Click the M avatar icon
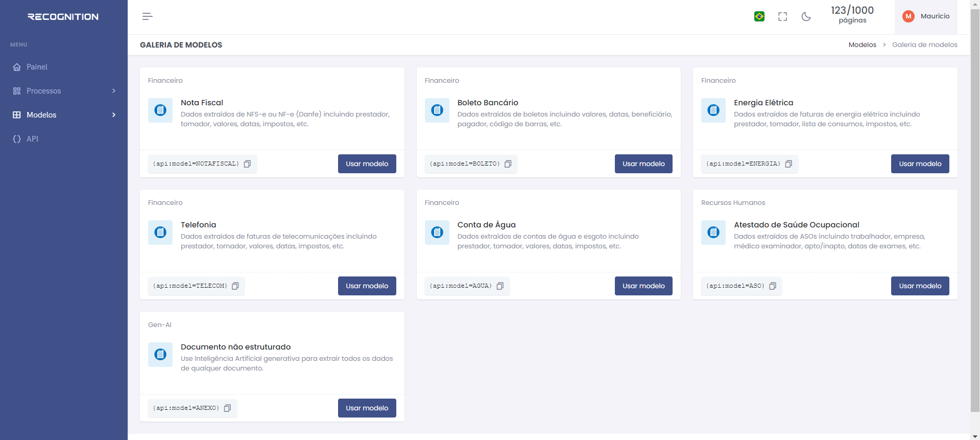The width and height of the screenshot is (980, 440). pos(909,16)
